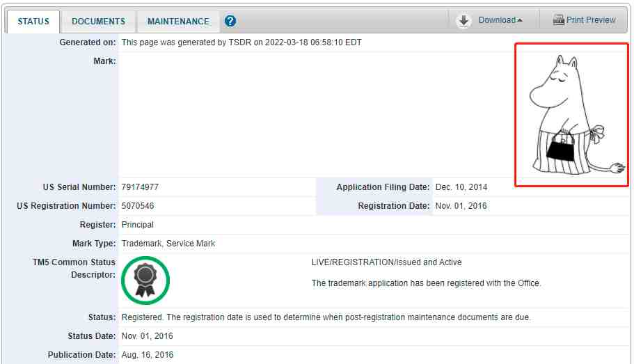Select serial number 79174977

(x=140, y=187)
